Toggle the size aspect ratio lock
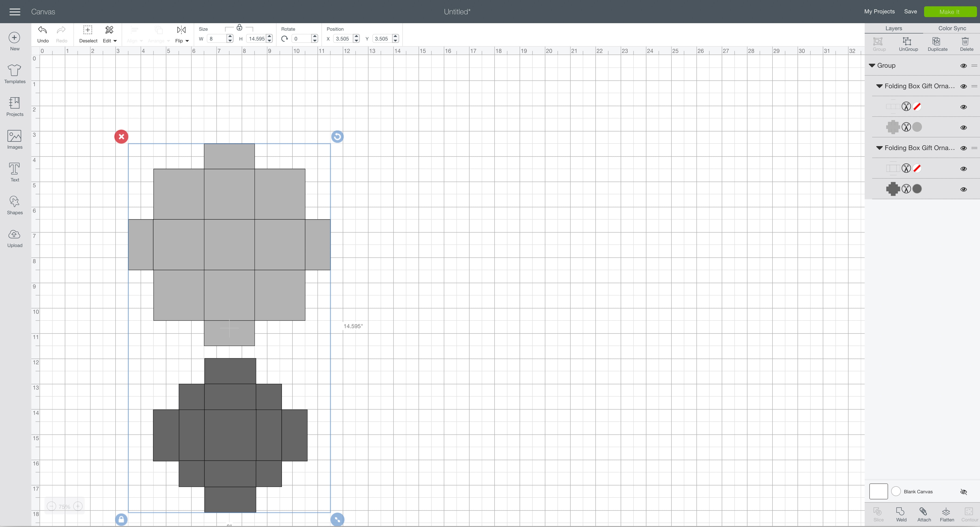Viewport: 980px width, 527px height. [x=239, y=28]
